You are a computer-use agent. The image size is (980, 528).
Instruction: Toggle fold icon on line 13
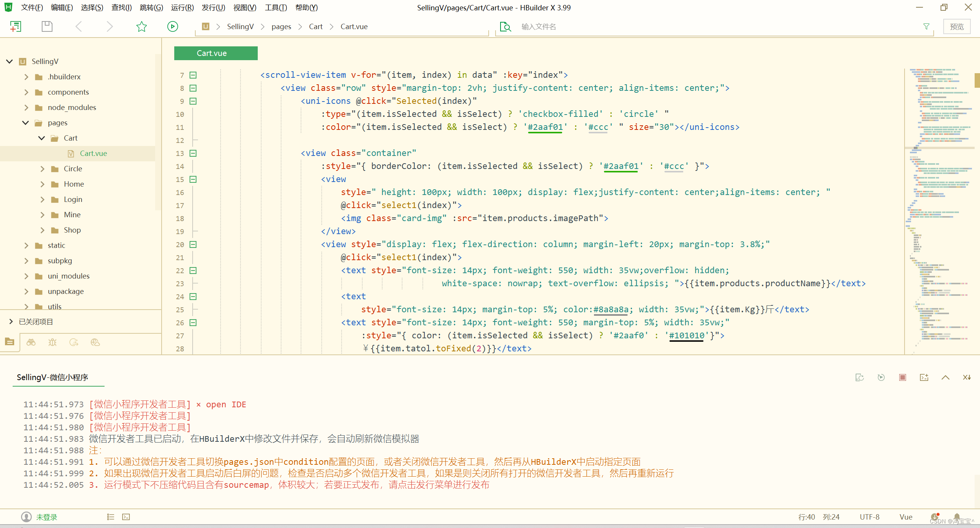193,152
